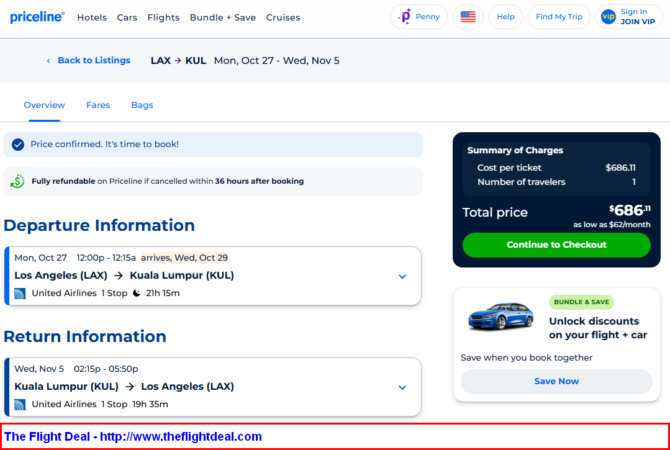This screenshot has height=450, width=670.
Task: Click 'Unlock discounts on your flight + car'
Action: [x=598, y=328]
